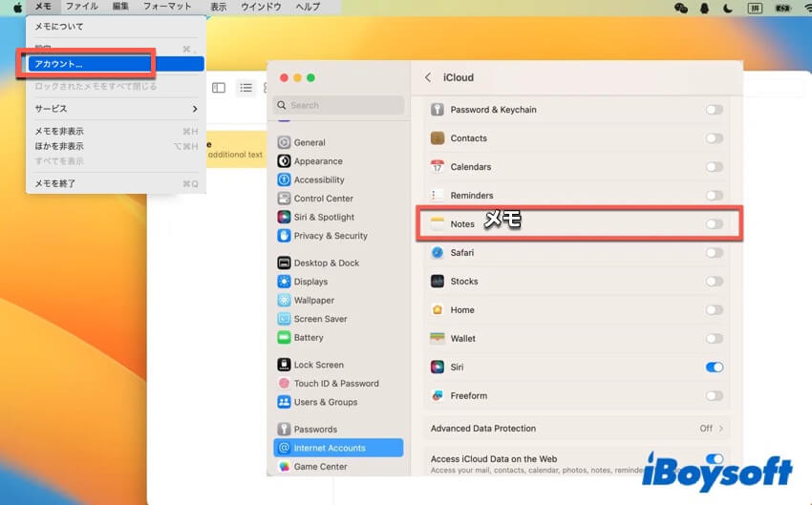Select the Appearance sidebar icon
This screenshot has height=505, width=812.
(x=284, y=161)
